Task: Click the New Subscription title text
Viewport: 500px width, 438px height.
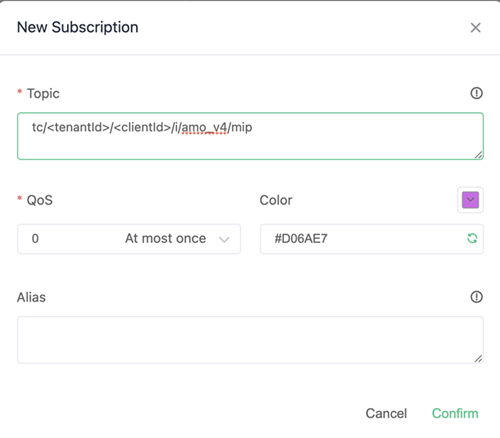Action: coord(78,27)
